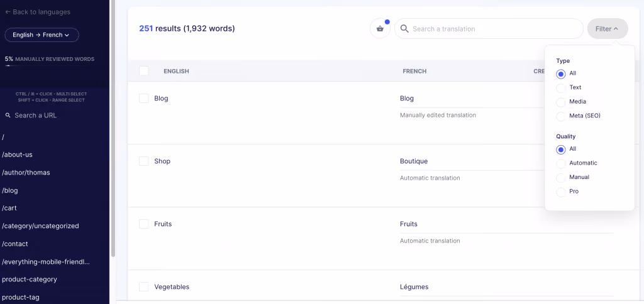The height and width of the screenshot is (304, 644).
Task: Check the Vegetables row checkbox
Action: click(x=144, y=287)
